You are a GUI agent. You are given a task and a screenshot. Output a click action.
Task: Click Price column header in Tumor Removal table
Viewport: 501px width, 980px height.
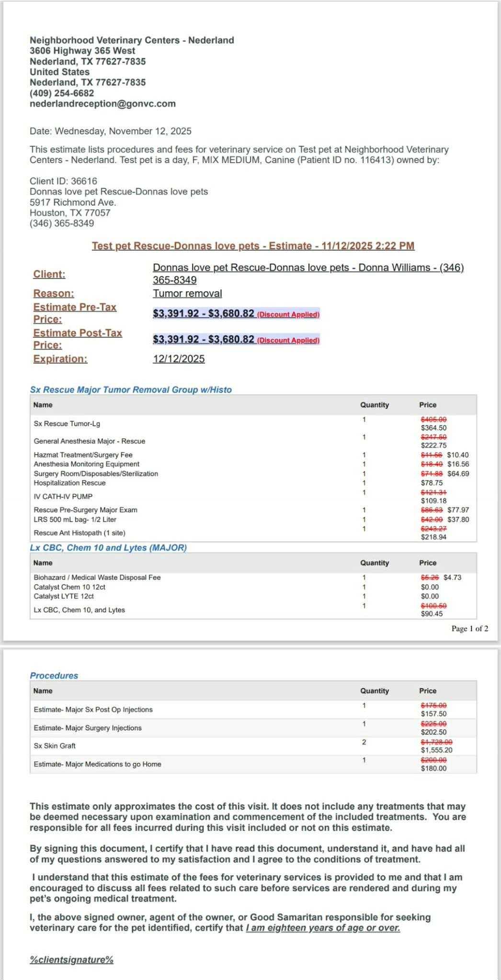pos(428,405)
